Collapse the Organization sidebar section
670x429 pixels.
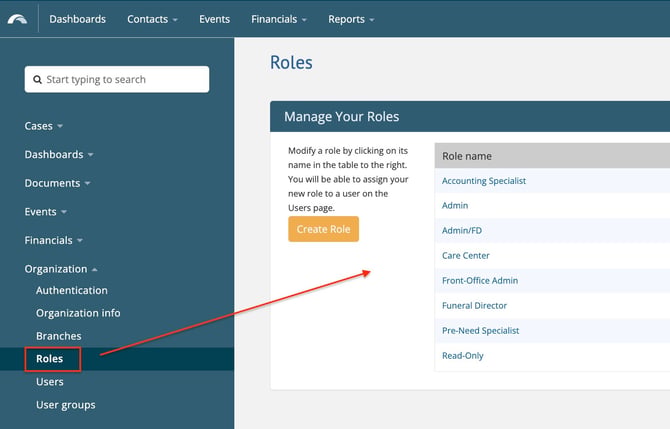point(61,269)
